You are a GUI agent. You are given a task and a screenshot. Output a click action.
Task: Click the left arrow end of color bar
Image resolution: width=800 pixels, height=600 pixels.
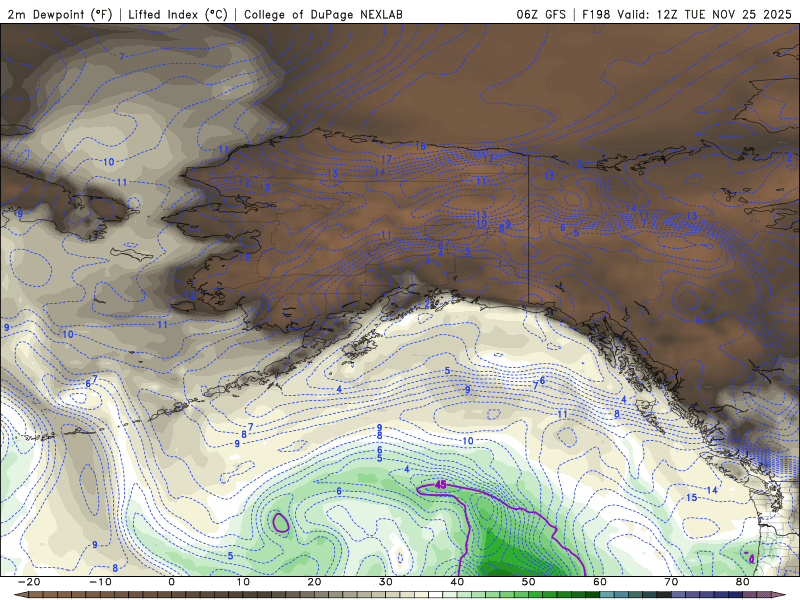tap(20, 595)
